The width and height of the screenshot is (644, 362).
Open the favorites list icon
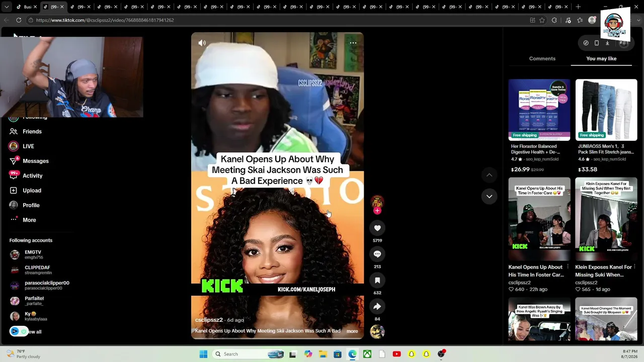pos(580,20)
